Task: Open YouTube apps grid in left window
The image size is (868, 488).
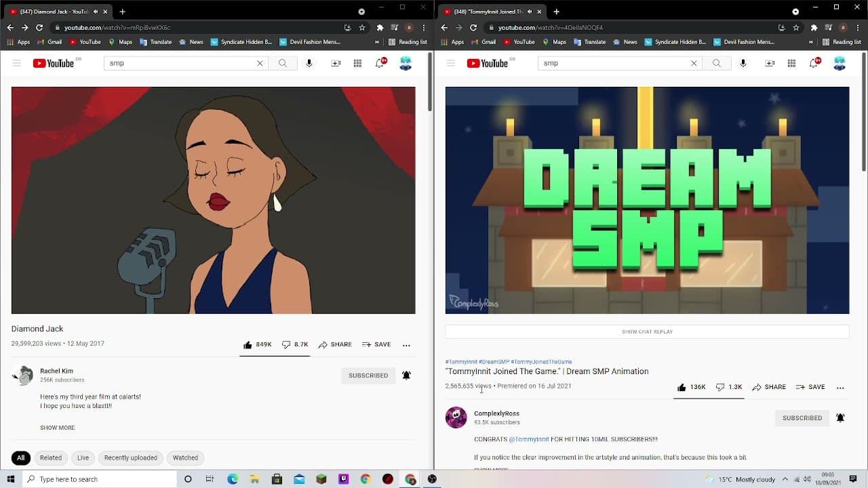Action: click(x=357, y=63)
